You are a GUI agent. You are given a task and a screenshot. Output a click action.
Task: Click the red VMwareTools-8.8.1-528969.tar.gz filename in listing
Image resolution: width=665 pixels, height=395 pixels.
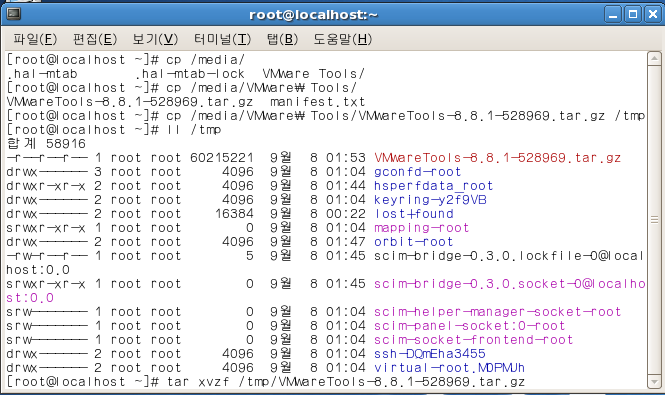click(497, 158)
